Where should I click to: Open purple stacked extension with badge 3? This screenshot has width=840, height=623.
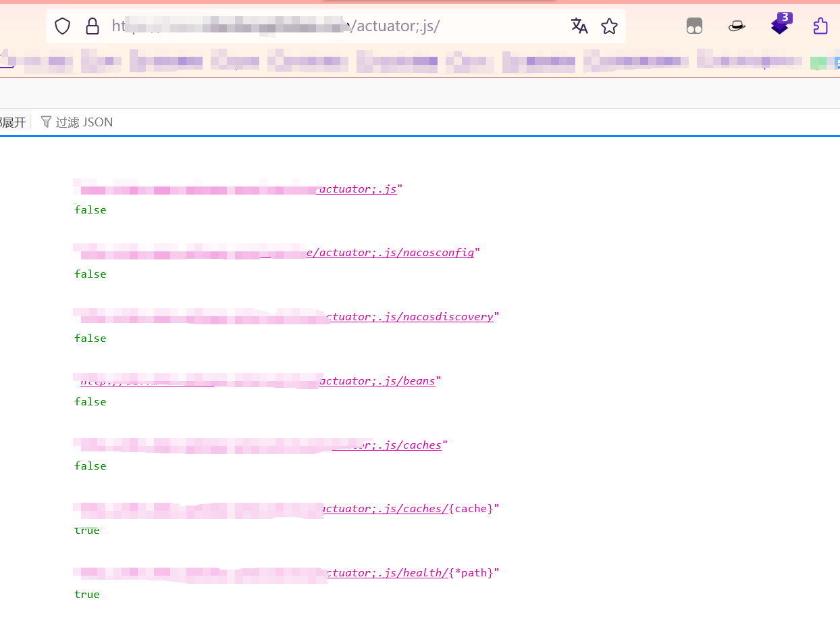(780, 25)
